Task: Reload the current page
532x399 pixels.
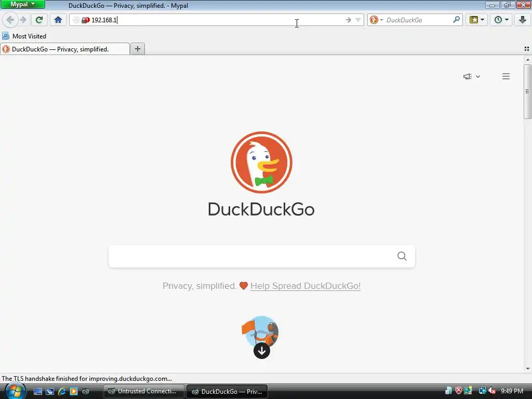Action: coord(39,20)
